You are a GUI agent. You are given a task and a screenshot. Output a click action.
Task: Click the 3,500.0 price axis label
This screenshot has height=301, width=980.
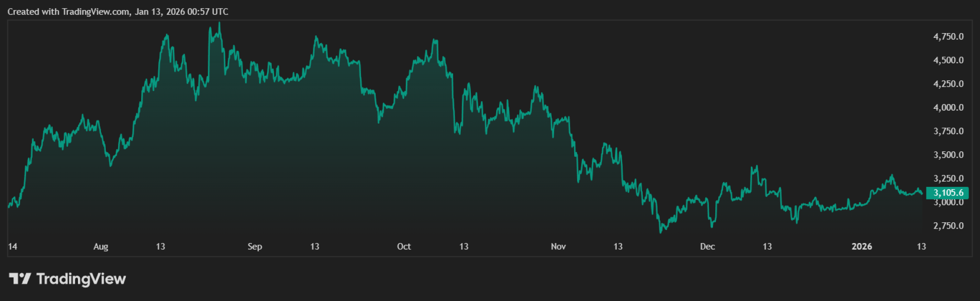tap(948, 155)
